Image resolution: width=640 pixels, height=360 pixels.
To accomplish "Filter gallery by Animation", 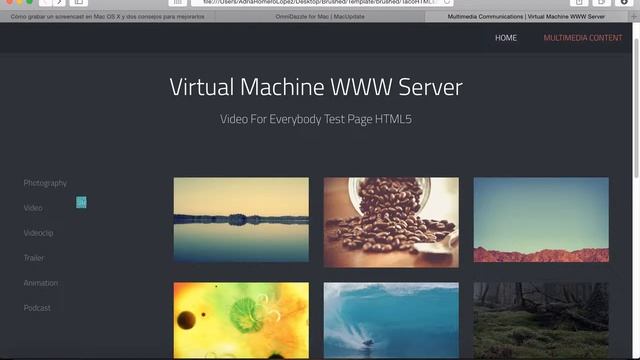I will [x=41, y=283].
